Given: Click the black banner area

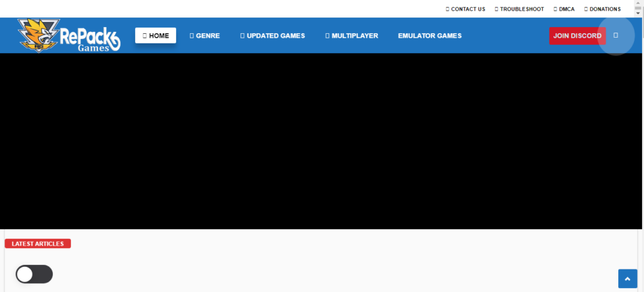Looking at the screenshot, I should (320, 141).
